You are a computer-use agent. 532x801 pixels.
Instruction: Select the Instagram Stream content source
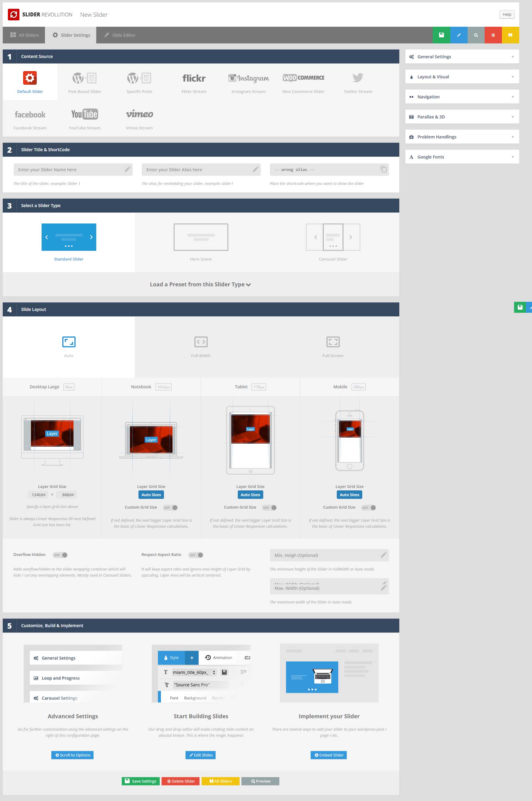coord(249,81)
